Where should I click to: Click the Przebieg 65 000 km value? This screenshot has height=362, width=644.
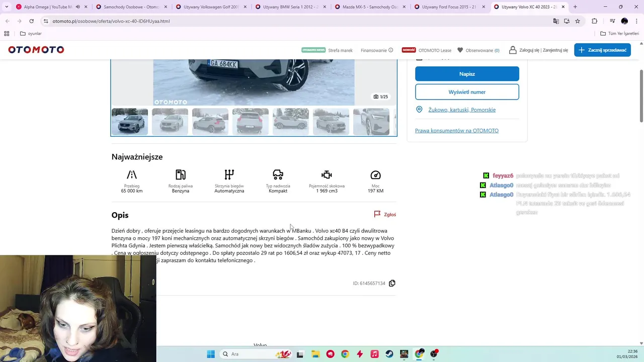coord(132,191)
